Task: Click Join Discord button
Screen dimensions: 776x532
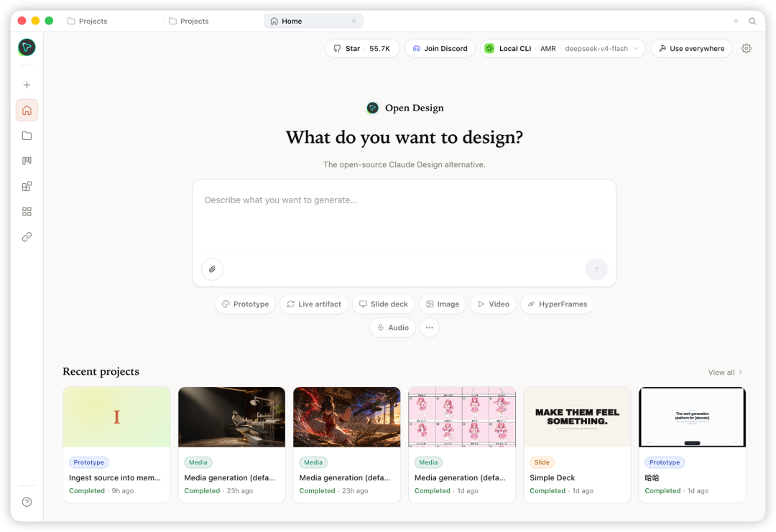Action: click(440, 48)
